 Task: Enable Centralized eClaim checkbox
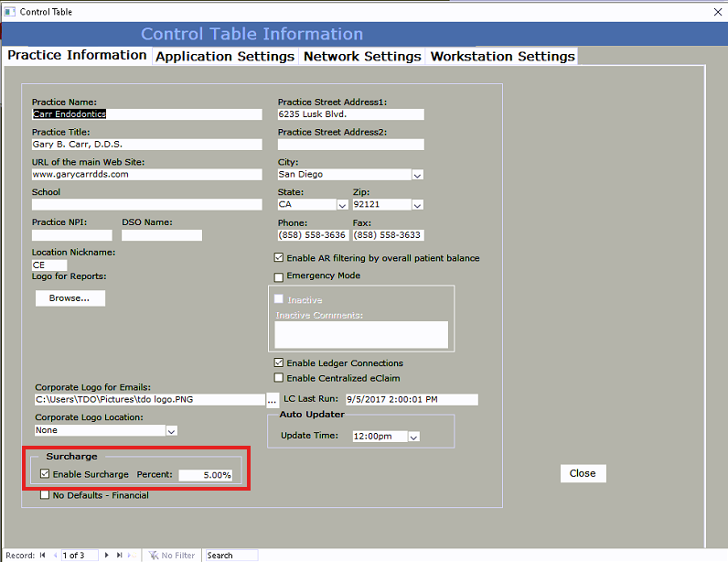pyautogui.click(x=279, y=378)
